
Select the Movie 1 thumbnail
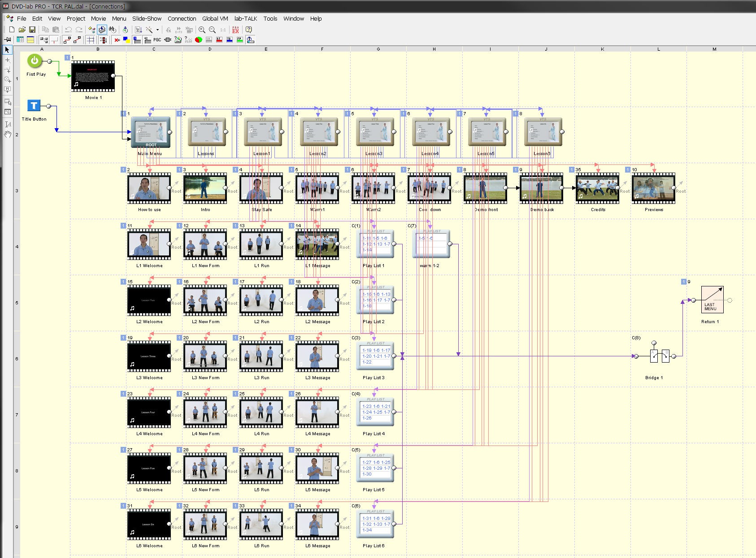click(93, 76)
